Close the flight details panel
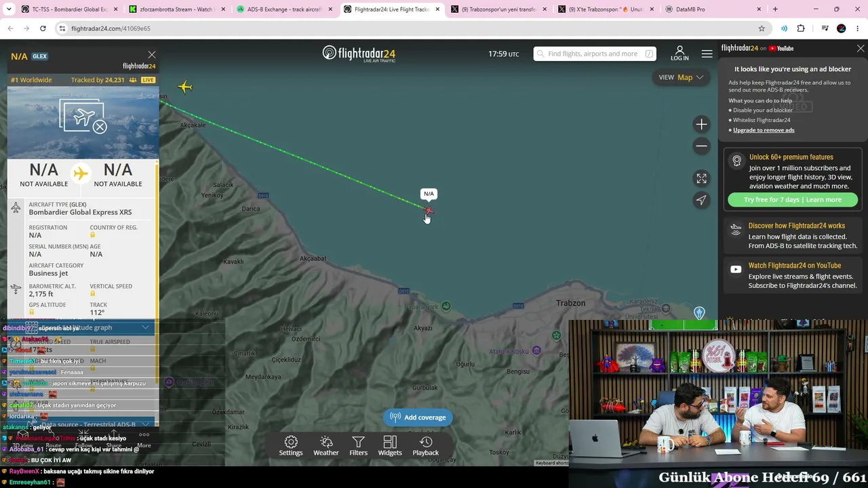The width and height of the screenshot is (868, 488). click(152, 55)
